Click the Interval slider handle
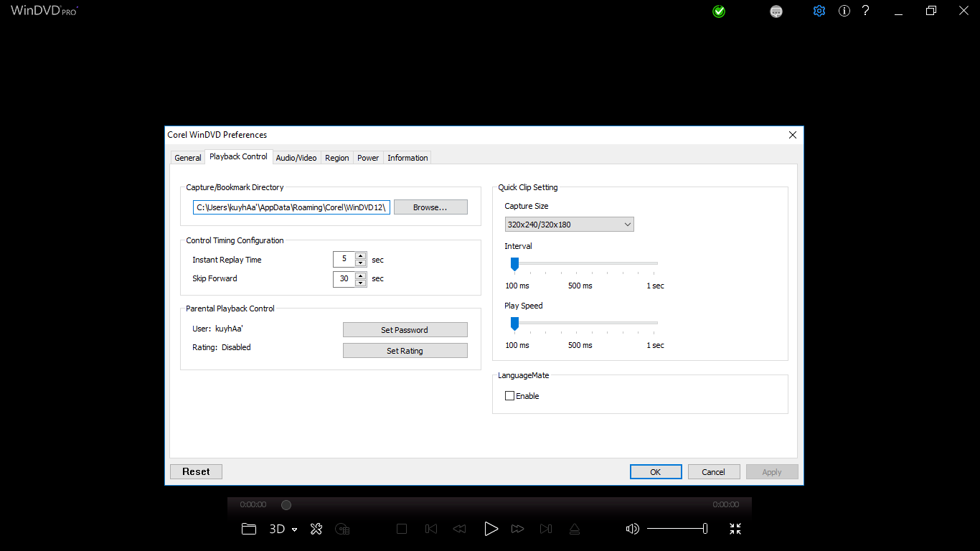 click(514, 265)
